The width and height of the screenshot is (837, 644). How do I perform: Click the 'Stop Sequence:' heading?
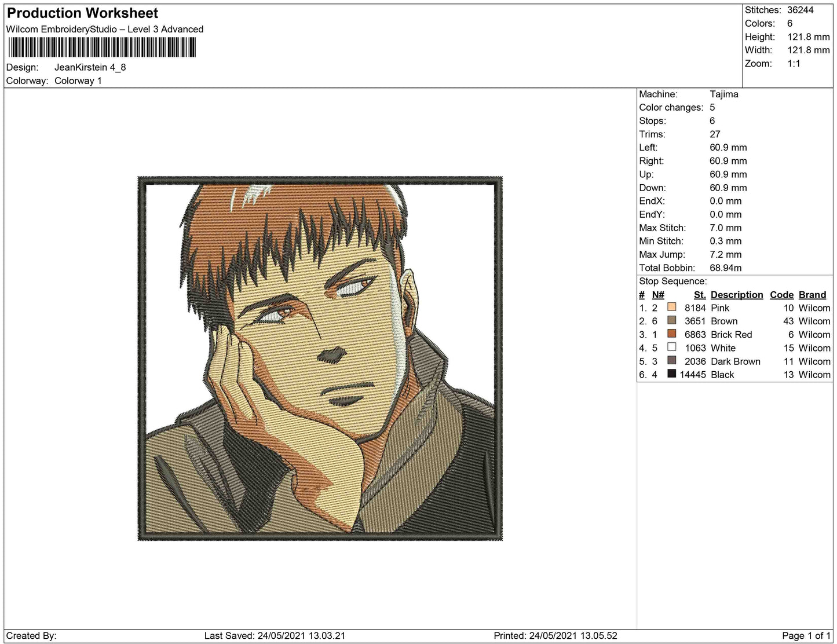(673, 281)
